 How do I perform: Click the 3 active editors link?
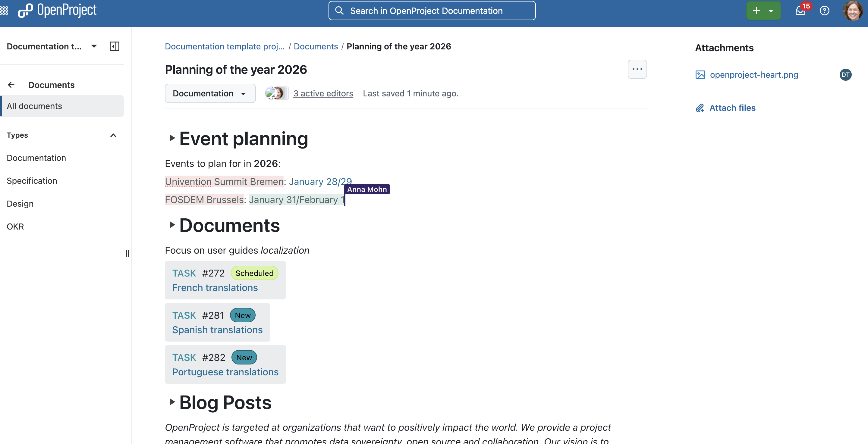[323, 93]
